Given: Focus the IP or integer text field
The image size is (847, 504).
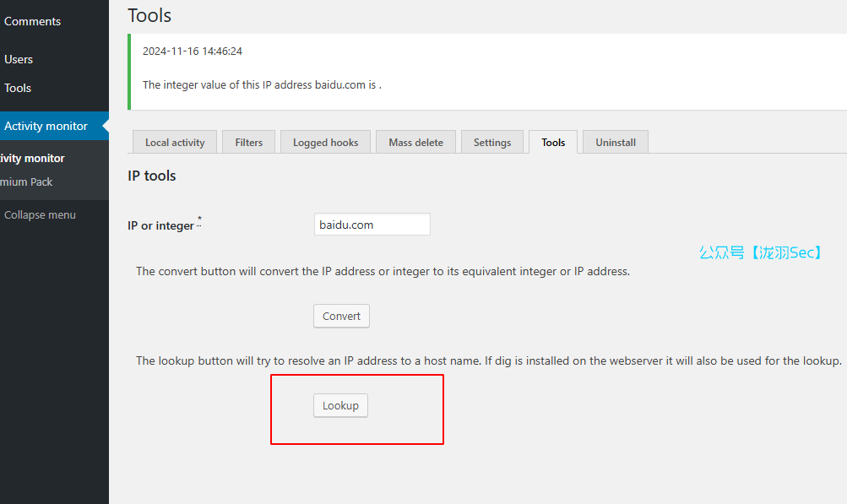Looking at the screenshot, I should tap(372, 225).
